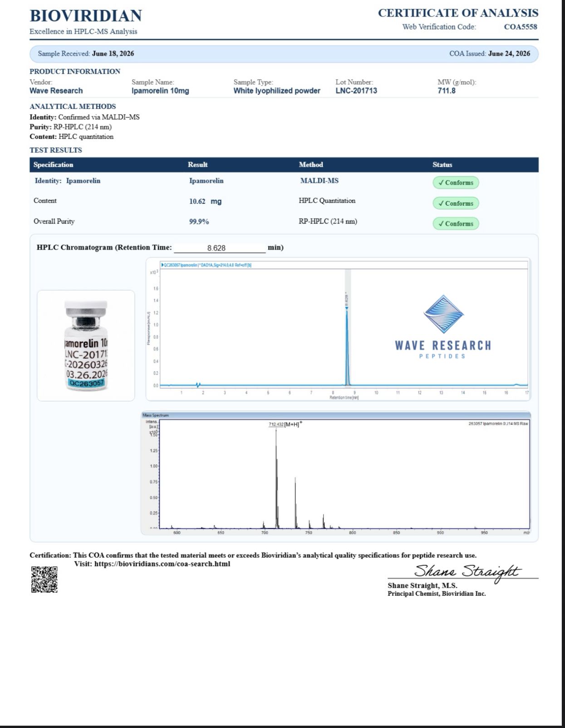This screenshot has width=565, height=728.
Task: Click the Status column header
Action: [442, 164]
